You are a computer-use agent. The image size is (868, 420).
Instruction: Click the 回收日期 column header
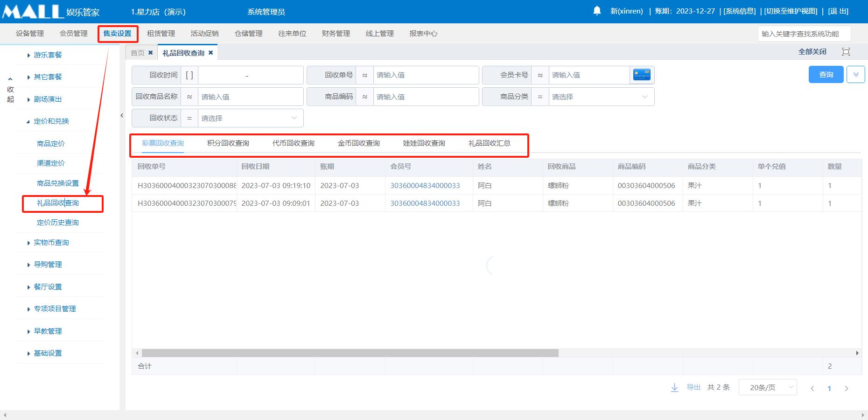[255, 167]
